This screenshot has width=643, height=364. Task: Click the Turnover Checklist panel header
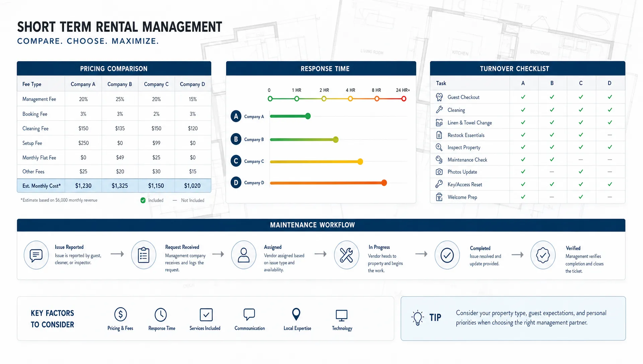point(527,69)
